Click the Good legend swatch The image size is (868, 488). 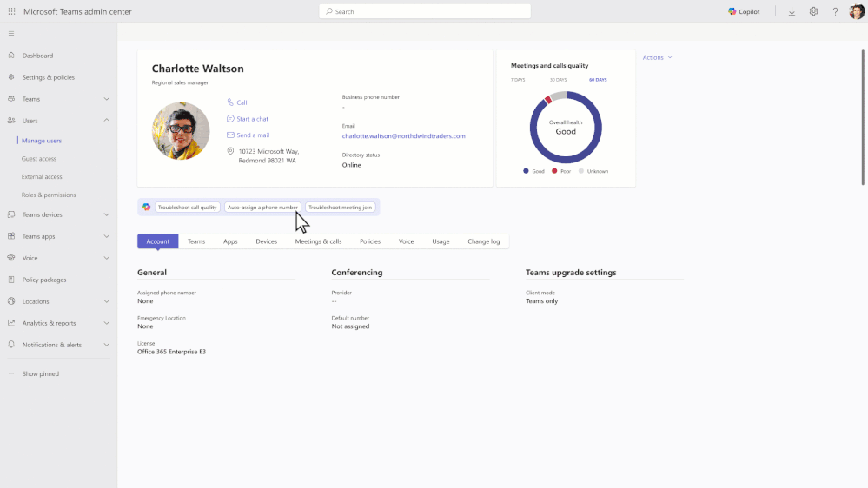(x=526, y=171)
